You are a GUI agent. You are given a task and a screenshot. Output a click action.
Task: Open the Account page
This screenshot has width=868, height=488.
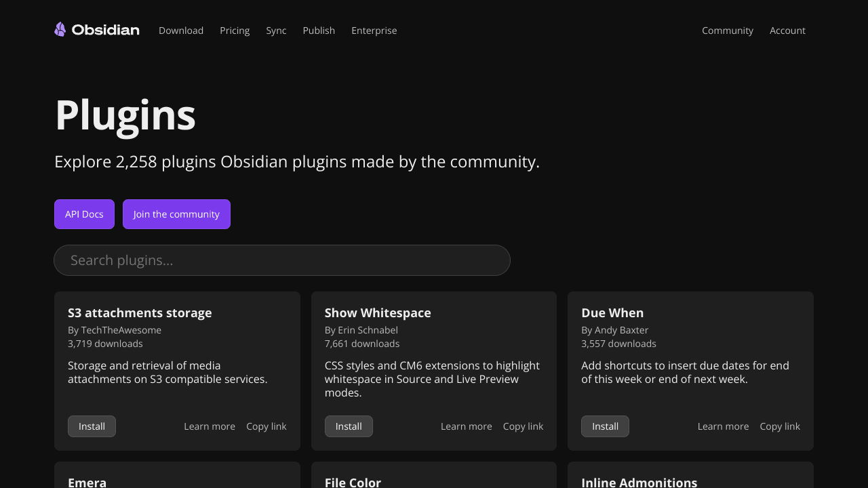coord(787,30)
